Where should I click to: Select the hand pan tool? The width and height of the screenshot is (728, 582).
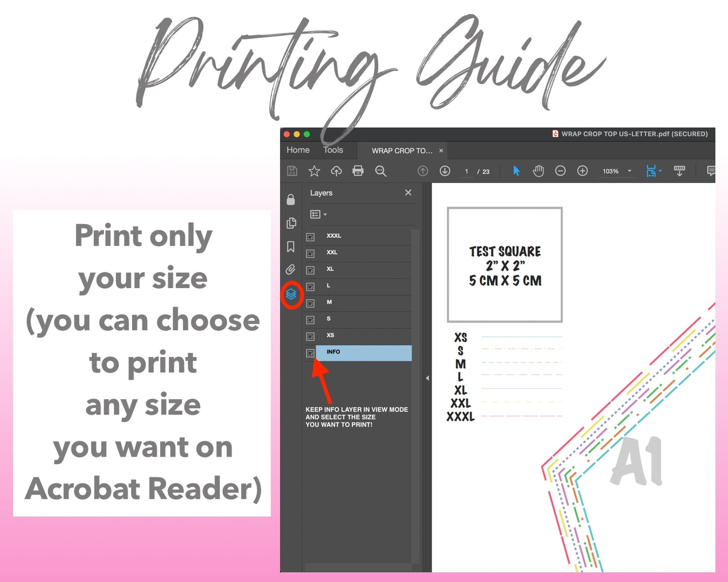(539, 171)
